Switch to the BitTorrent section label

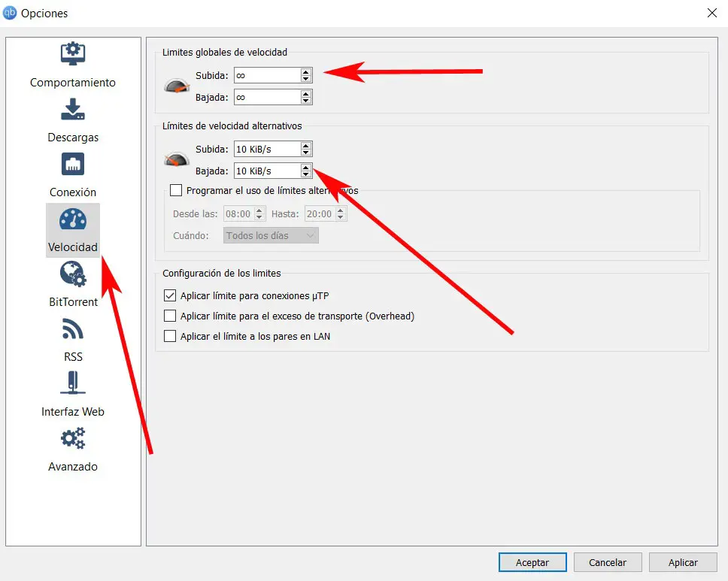(74, 302)
